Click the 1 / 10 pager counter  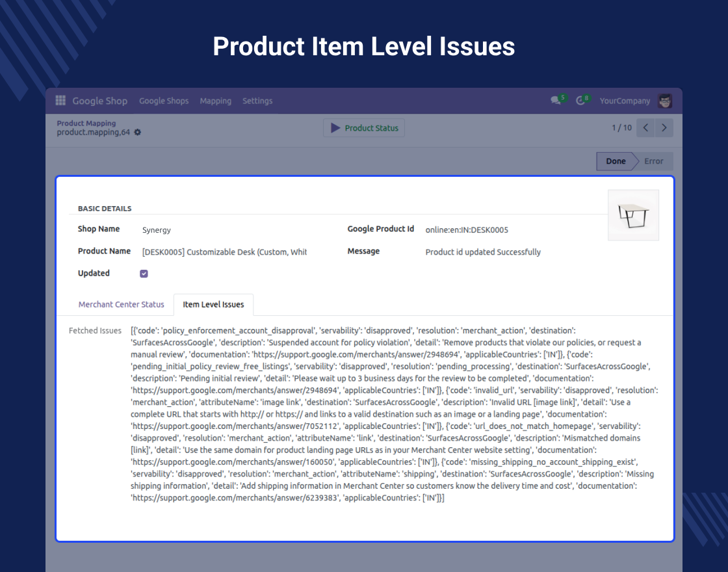pyautogui.click(x=621, y=127)
